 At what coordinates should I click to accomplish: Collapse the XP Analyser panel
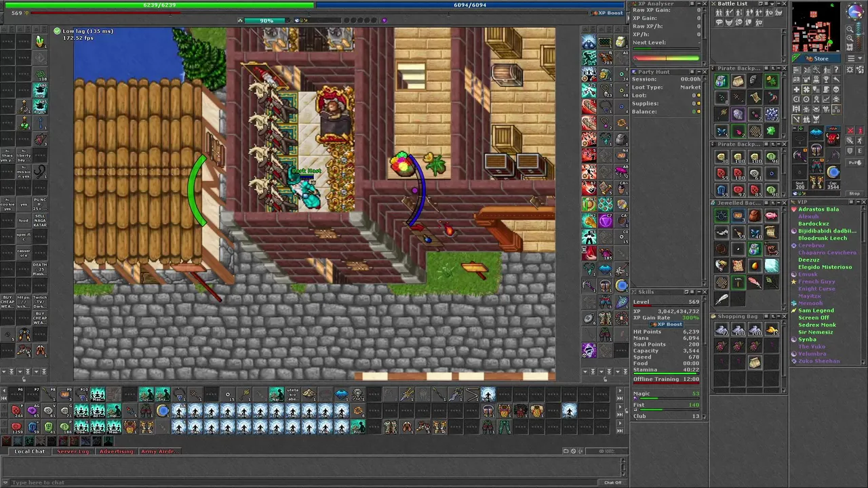pyautogui.click(x=699, y=3)
